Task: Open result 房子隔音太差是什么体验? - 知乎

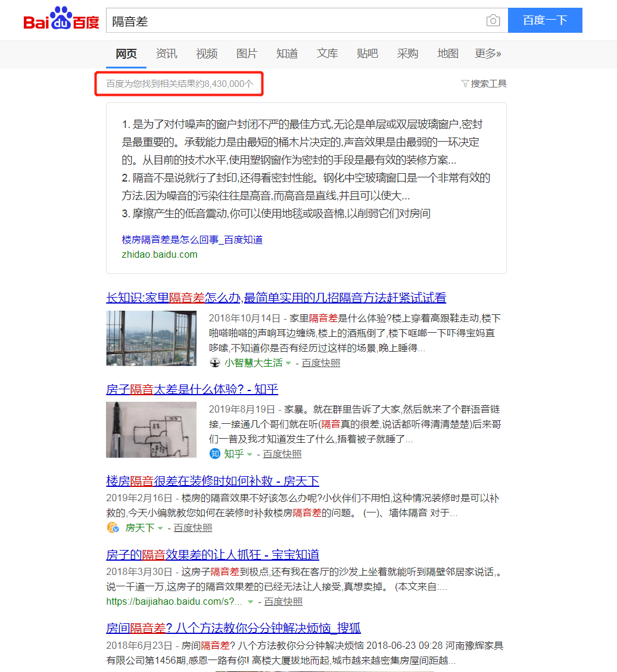Action: pyautogui.click(x=192, y=389)
